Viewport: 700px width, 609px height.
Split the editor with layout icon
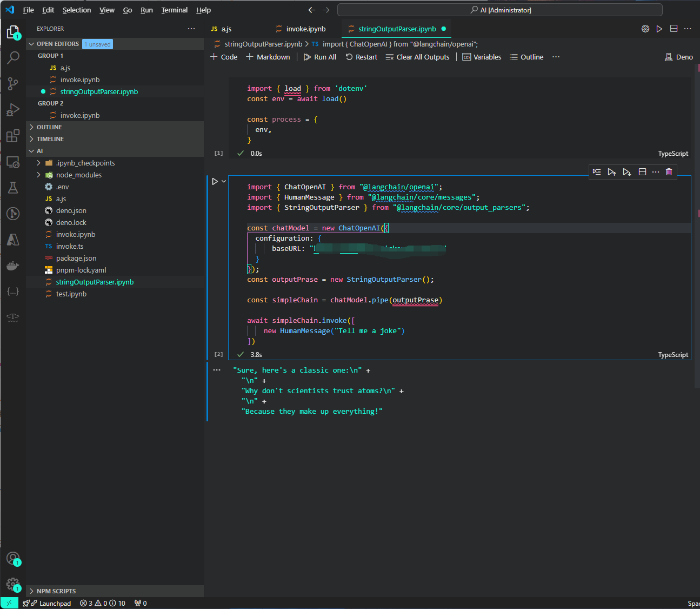pyautogui.click(x=674, y=29)
